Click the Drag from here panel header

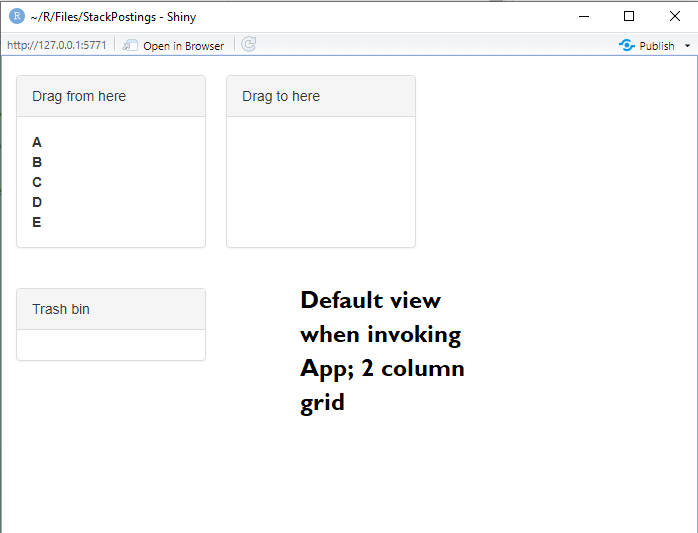coord(111,96)
